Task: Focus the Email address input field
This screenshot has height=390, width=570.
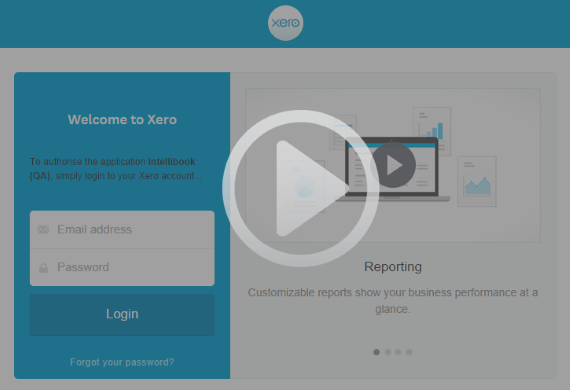Action: pyautogui.click(x=122, y=230)
